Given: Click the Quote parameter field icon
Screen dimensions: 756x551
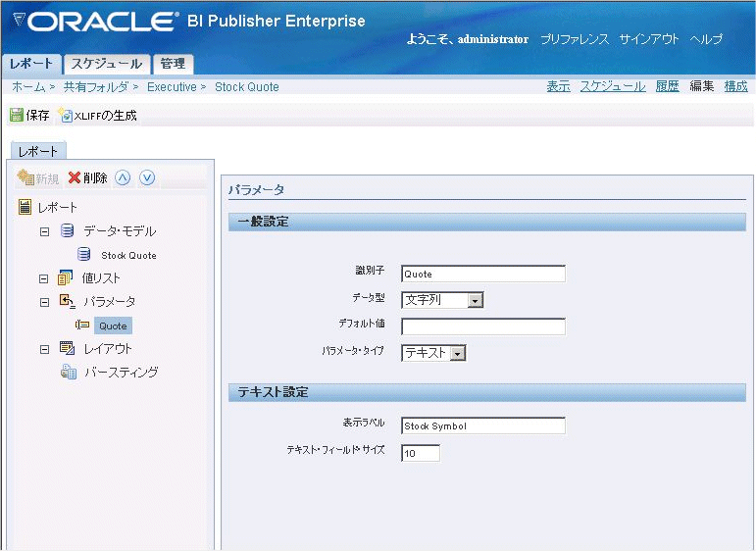Looking at the screenshot, I should coord(82,325).
